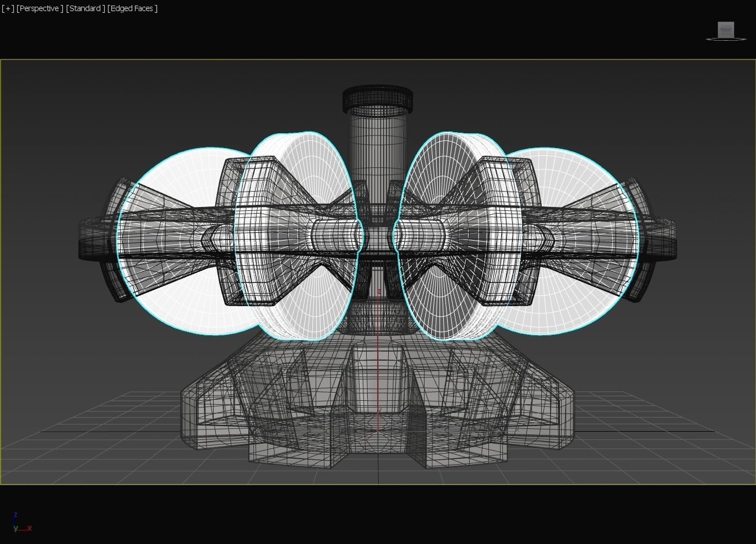Open the [Edged Faces] display mode menu
Image resolution: width=756 pixels, height=544 pixels.
pyautogui.click(x=133, y=8)
